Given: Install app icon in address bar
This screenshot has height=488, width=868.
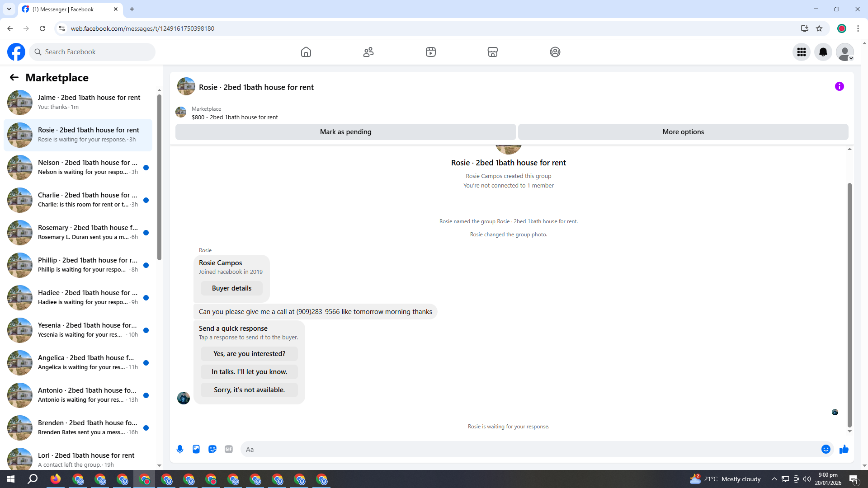Looking at the screenshot, I should click(x=804, y=28).
